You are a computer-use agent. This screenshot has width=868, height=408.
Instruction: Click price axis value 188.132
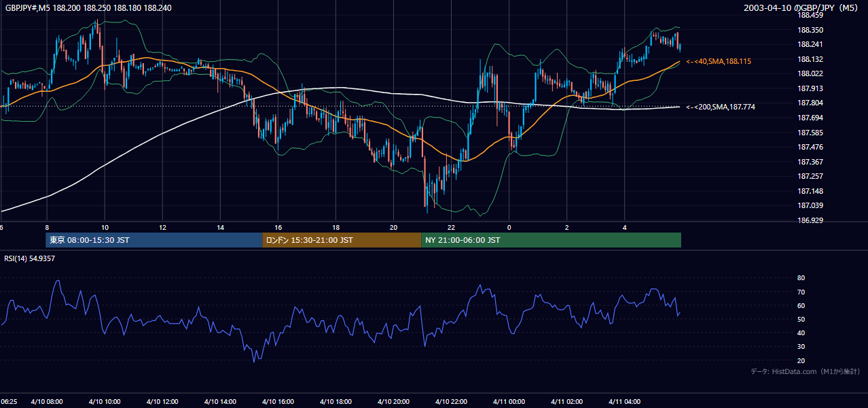[810, 59]
